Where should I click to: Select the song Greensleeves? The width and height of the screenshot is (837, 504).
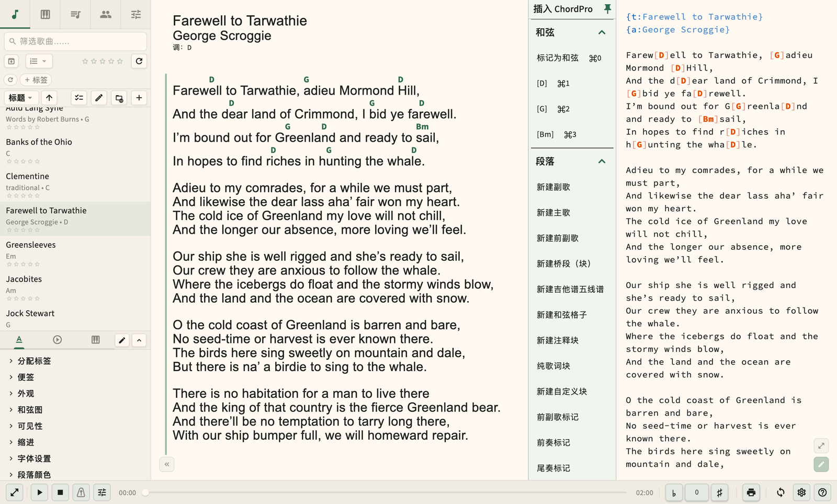tap(75, 253)
